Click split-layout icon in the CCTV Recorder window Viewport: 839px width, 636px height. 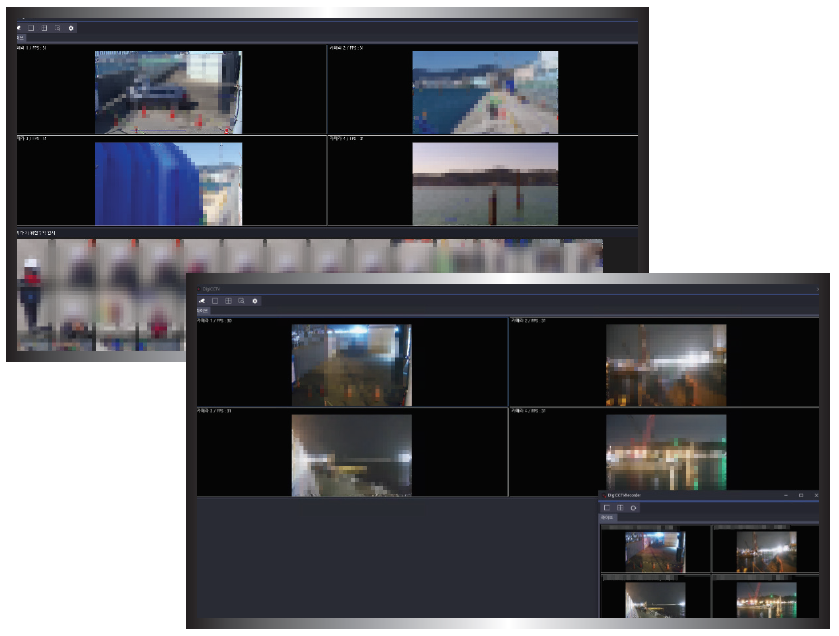(x=620, y=508)
